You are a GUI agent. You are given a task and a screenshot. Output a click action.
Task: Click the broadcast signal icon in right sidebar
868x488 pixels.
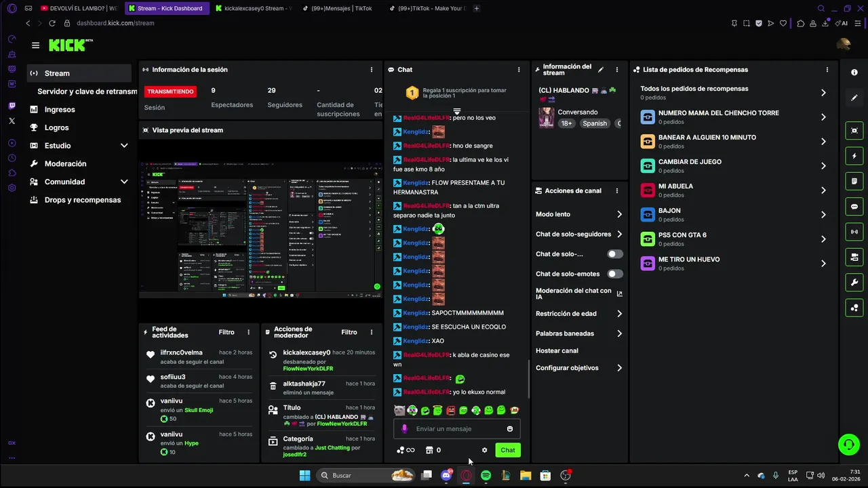(x=854, y=232)
